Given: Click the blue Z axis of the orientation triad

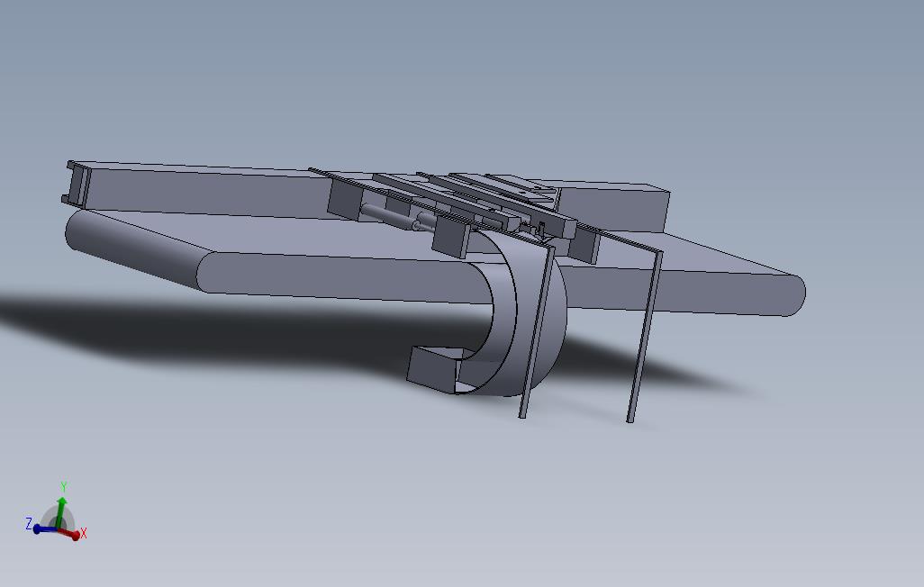Looking at the screenshot, I should (x=45, y=528).
